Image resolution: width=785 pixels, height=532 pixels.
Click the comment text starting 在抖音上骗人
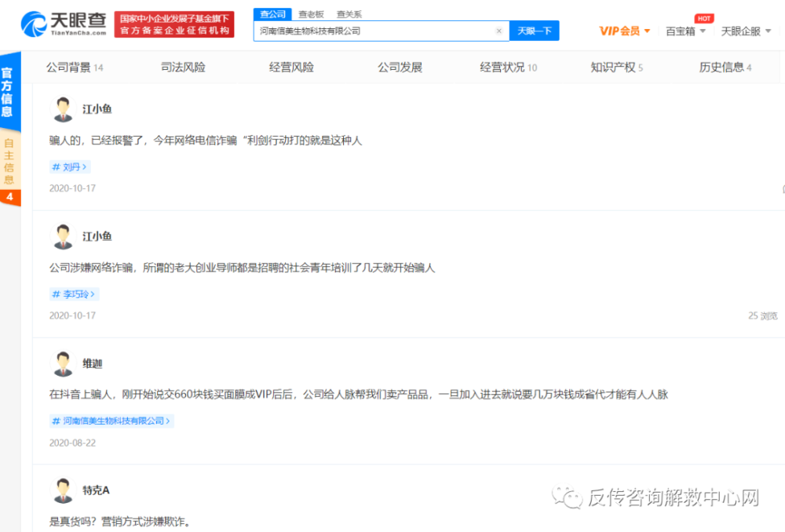pyautogui.click(x=359, y=395)
